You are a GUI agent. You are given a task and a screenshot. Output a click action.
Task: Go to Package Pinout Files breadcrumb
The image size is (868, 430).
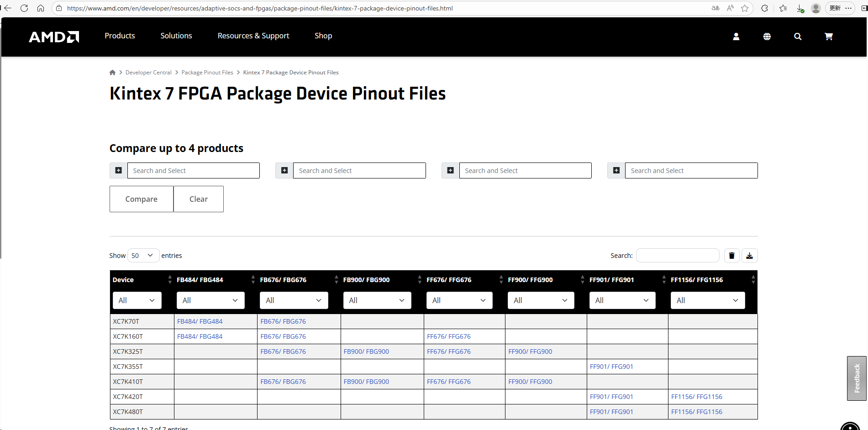(207, 73)
